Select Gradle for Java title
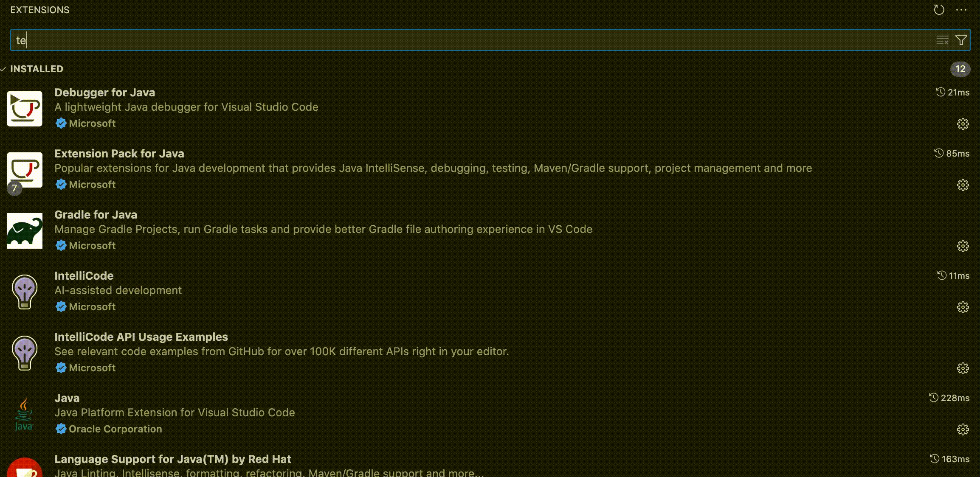 (x=96, y=215)
